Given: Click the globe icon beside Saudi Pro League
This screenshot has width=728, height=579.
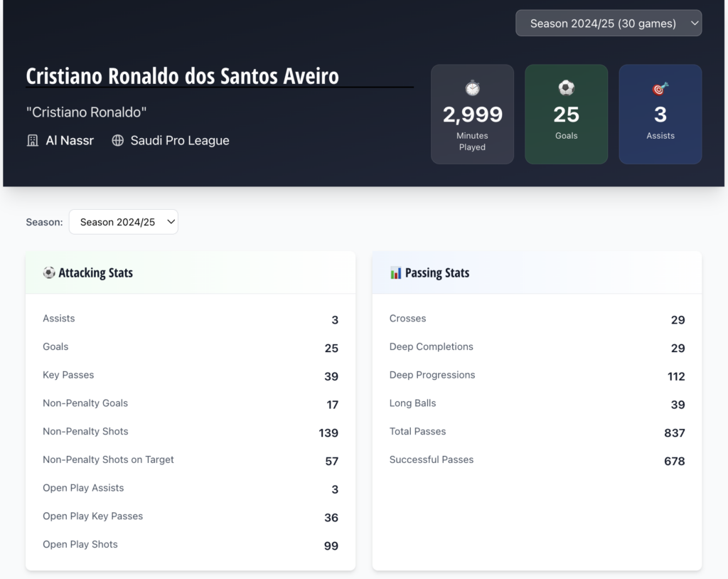Looking at the screenshot, I should (x=118, y=140).
